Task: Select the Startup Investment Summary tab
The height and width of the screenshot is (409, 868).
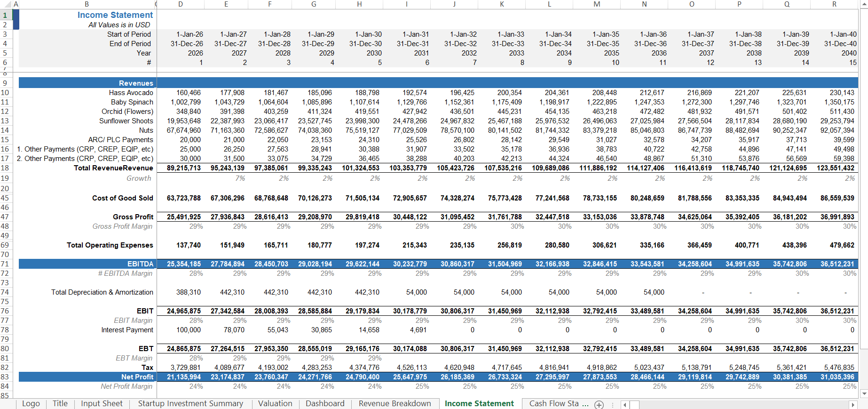Action: pyautogui.click(x=190, y=404)
